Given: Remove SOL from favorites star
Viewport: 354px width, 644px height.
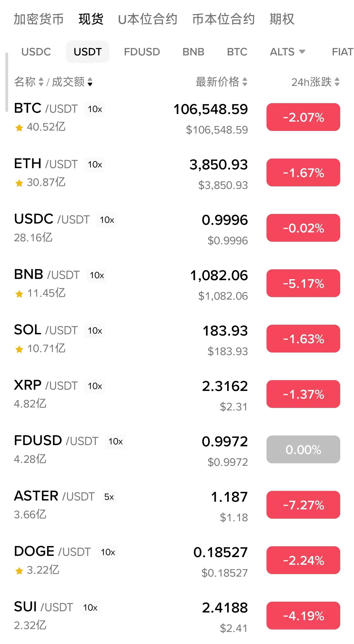Looking at the screenshot, I should tap(19, 349).
